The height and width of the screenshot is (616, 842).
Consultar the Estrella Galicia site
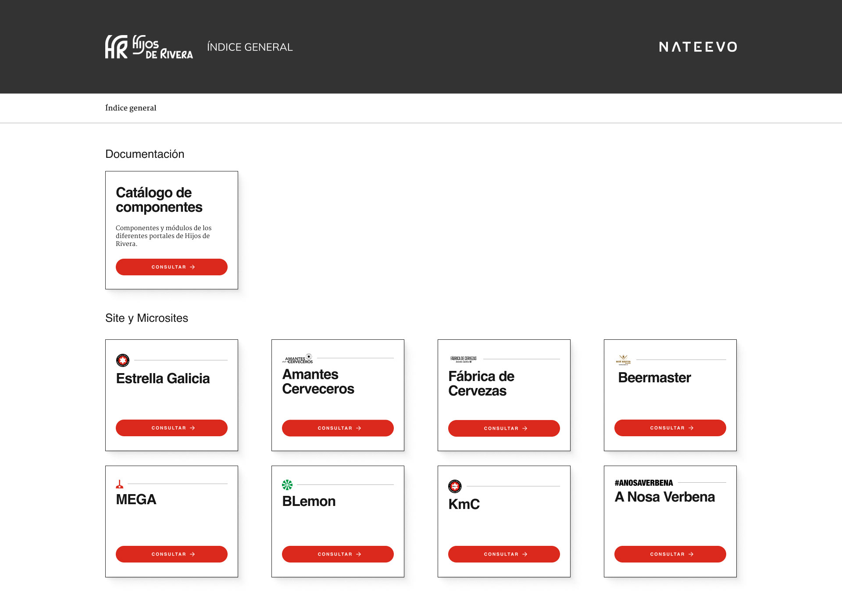(x=171, y=428)
